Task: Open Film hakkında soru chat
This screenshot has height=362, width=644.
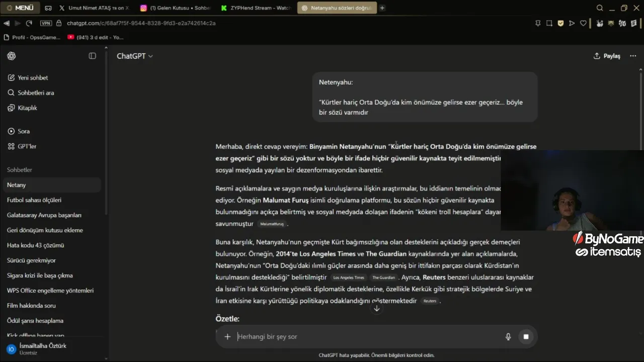Action: point(52,306)
